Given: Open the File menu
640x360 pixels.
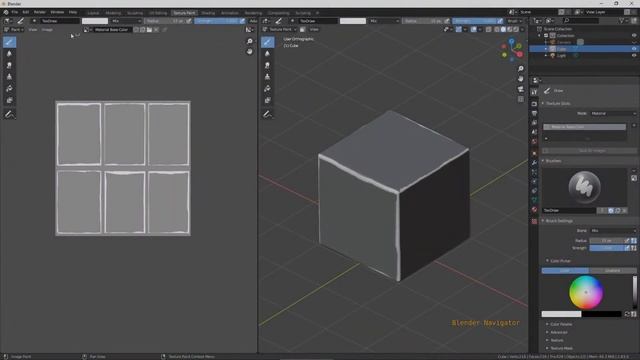Looking at the screenshot, I should [15, 12].
